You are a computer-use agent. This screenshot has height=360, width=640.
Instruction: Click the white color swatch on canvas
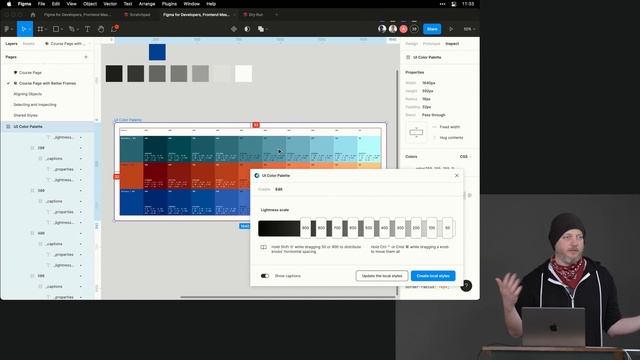(x=244, y=73)
